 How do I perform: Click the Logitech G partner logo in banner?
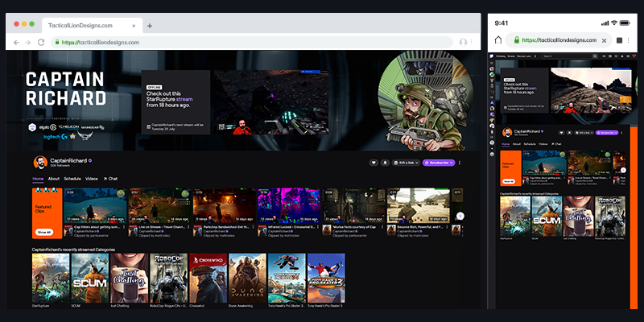[55, 137]
